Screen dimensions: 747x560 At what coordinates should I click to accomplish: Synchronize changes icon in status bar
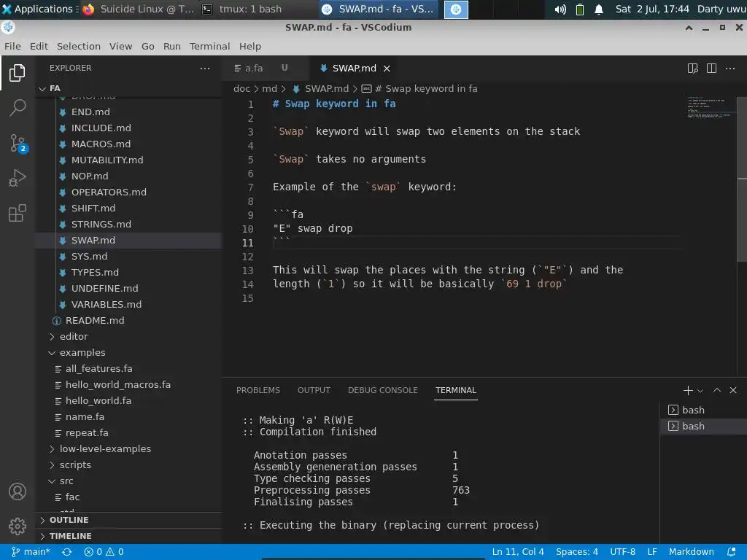point(66,552)
